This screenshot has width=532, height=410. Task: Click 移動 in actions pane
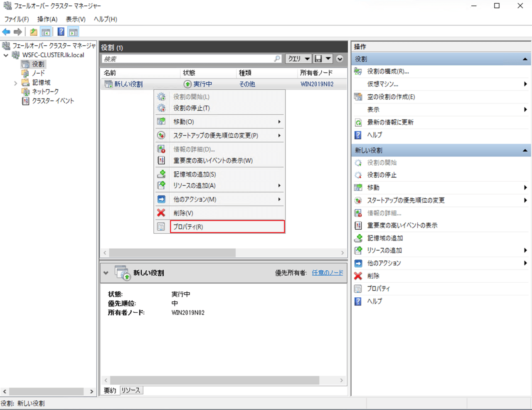373,188
